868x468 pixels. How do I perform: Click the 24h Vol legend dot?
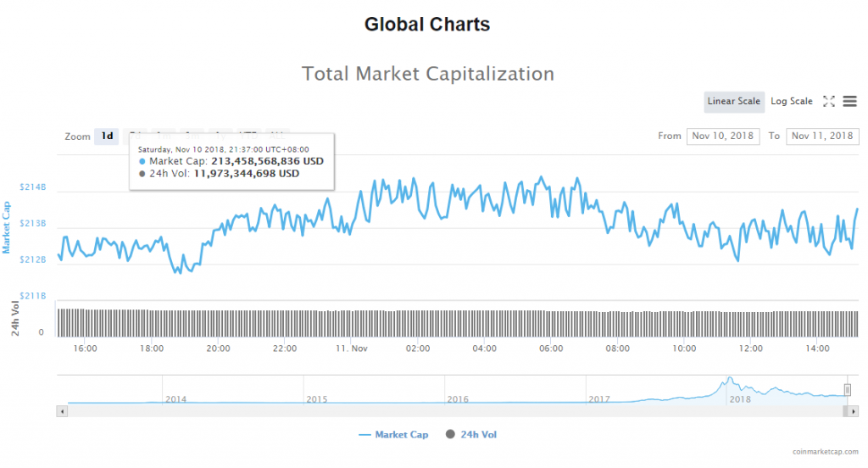tap(450, 435)
